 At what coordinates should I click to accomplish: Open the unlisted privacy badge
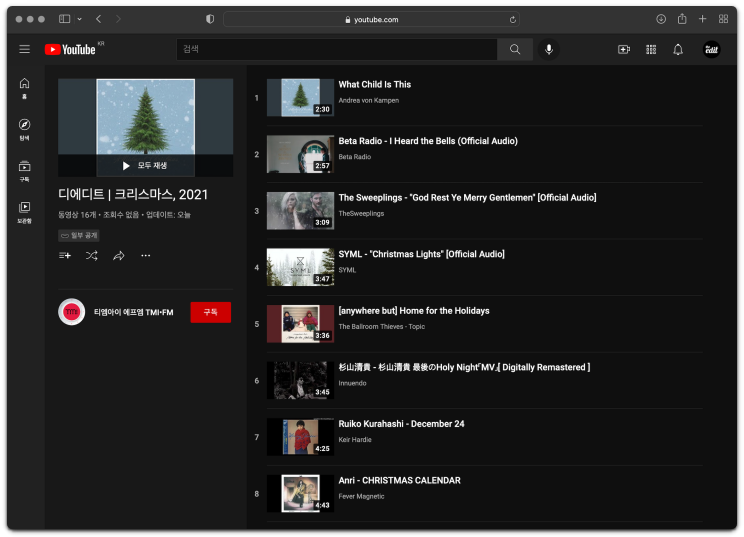(x=79, y=235)
